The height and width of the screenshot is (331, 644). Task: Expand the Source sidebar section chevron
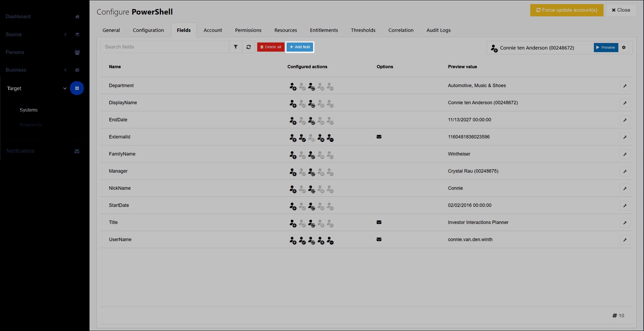click(65, 34)
